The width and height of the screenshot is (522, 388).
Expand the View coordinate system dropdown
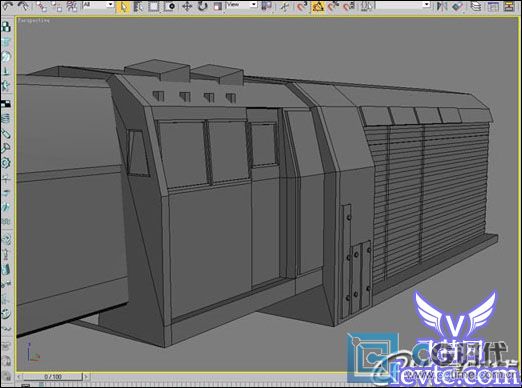[x=242, y=5]
